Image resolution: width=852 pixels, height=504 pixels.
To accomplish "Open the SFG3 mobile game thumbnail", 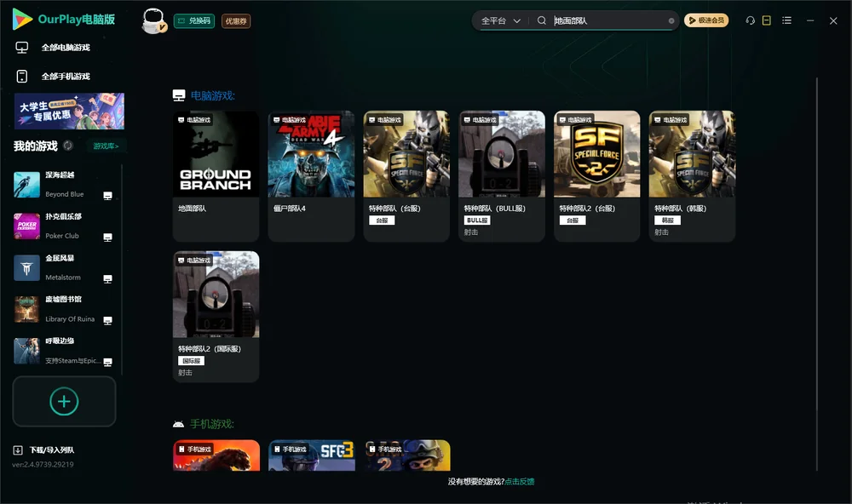I will 311,455.
